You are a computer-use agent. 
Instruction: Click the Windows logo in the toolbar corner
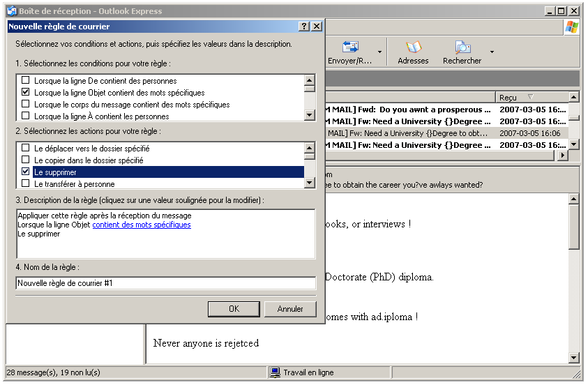pos(571,27)
